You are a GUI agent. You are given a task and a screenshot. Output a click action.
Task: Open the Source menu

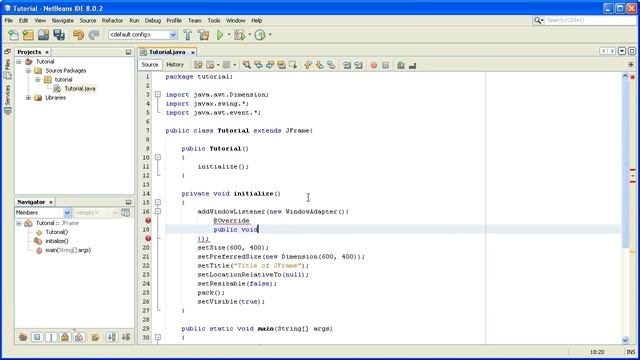point(88,20)
